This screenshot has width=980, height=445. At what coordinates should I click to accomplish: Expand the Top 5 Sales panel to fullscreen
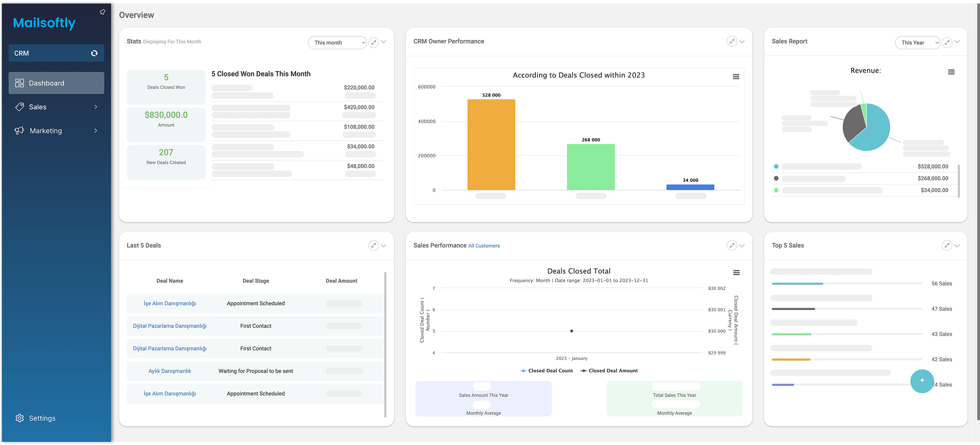tap(947, 245)
